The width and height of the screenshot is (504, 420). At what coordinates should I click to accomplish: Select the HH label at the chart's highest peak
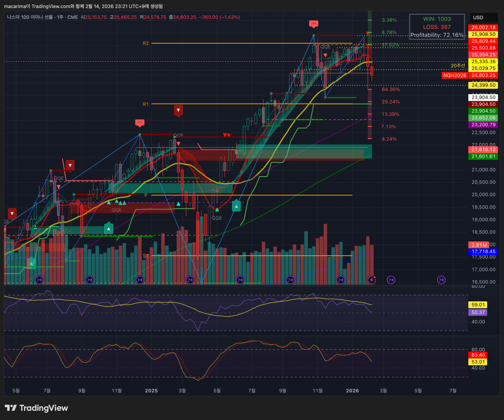click(313, 24)
